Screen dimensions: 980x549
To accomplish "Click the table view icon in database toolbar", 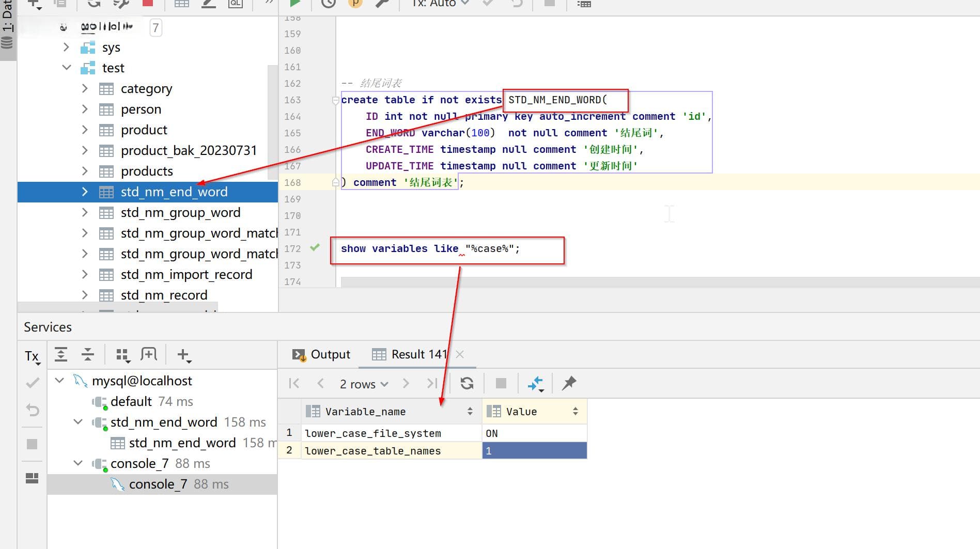I will point(181,3).
